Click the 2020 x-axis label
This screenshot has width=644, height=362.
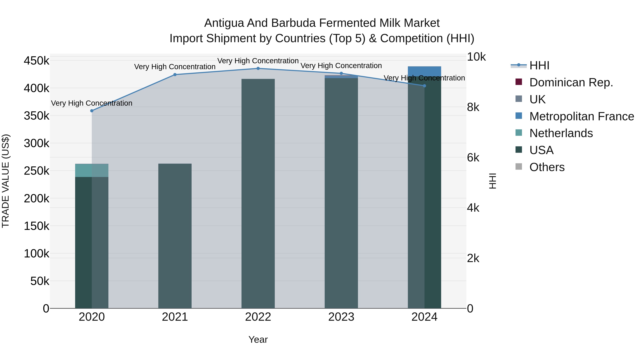click(x=92, y=317)
